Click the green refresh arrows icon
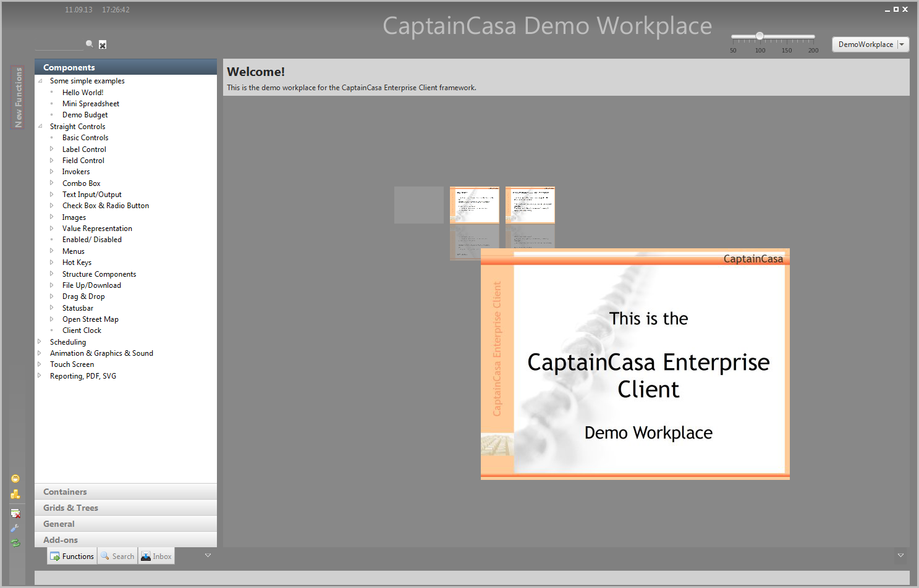Image resolution: width=919 pixels, height=588 pixels. tap(15, 543)
